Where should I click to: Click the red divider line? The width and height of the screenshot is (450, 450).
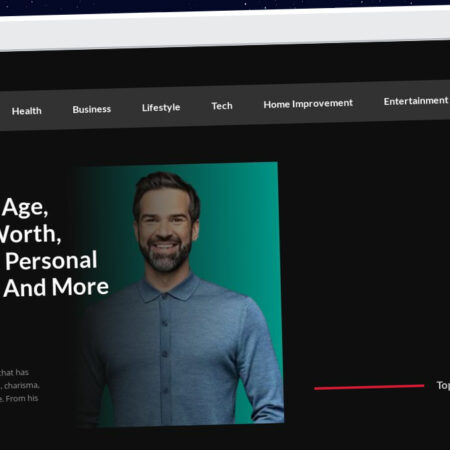(x=369, y=387)
